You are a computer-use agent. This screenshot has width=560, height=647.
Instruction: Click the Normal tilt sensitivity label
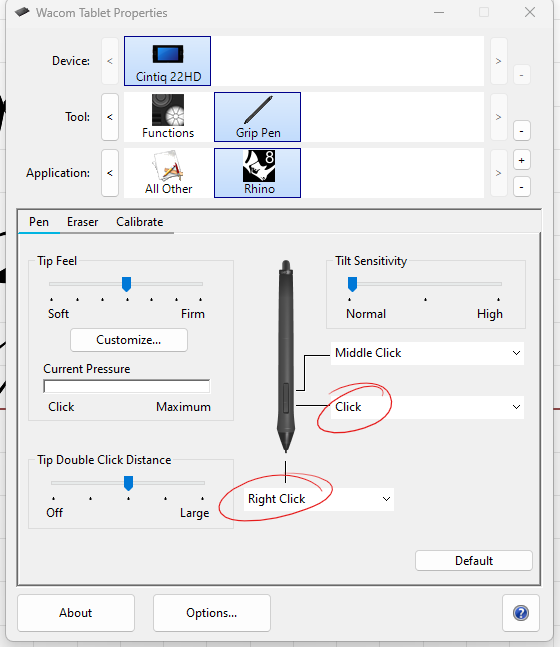point(366,314)
